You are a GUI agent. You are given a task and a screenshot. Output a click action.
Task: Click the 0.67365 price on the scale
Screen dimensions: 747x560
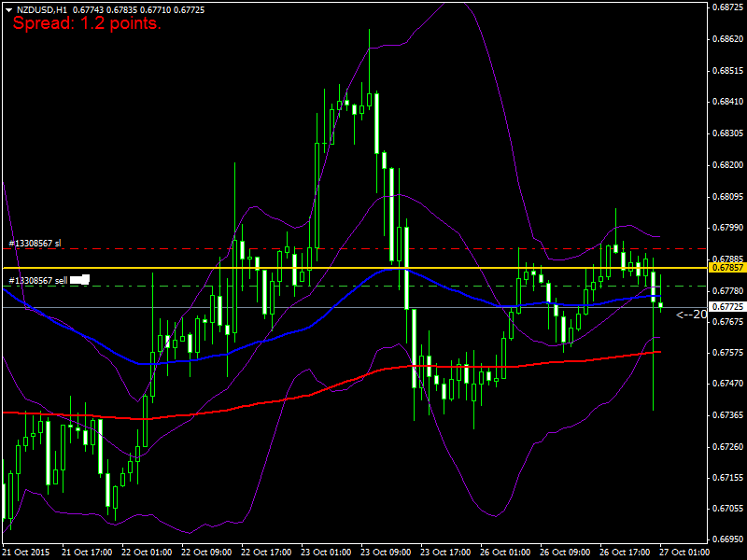(x=726, y=414)
